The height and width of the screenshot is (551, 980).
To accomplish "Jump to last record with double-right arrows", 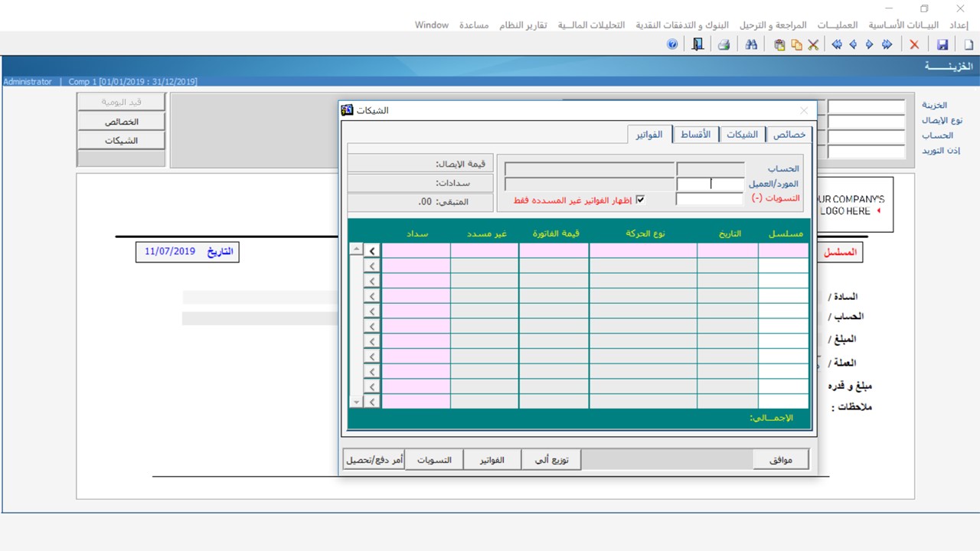I will 887,45.
